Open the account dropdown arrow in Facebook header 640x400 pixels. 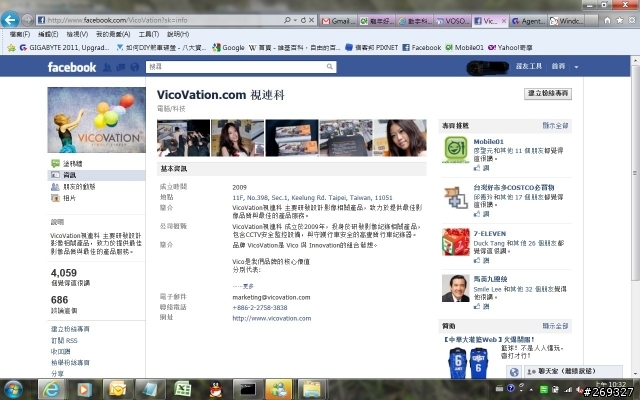(576, 67)
